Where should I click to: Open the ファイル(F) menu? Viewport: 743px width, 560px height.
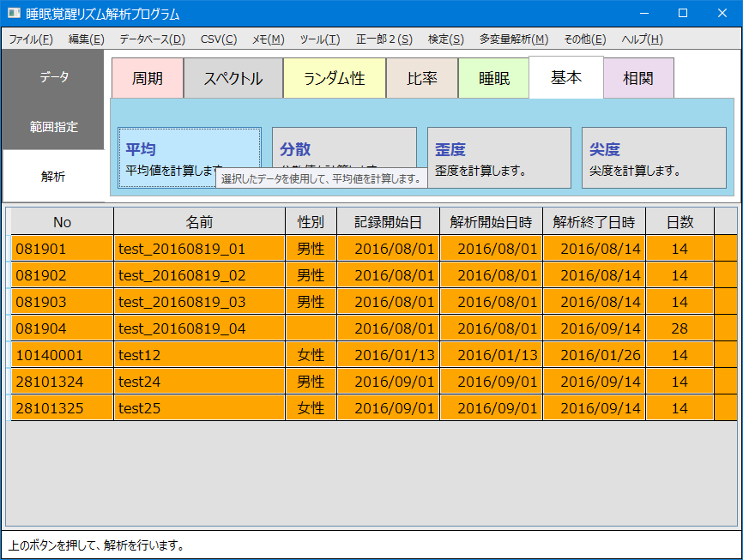[x=31, y=39]
